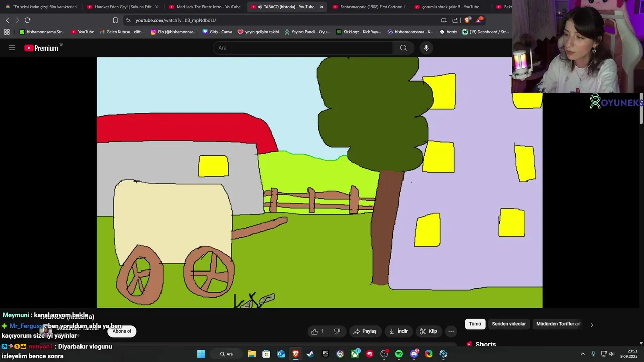Open the KickLogz bookmark
The height and width of the screenshot is (362, 644).
[x=358, y=32]
